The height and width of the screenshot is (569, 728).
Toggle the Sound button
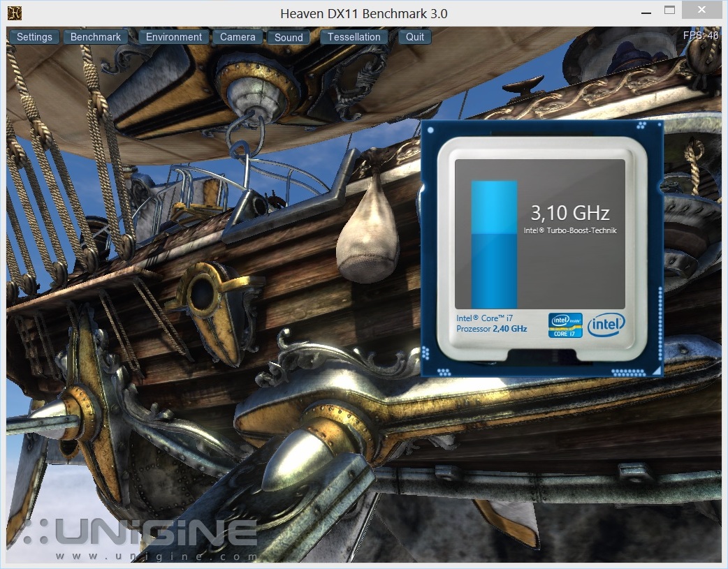(x=289, y=38)
